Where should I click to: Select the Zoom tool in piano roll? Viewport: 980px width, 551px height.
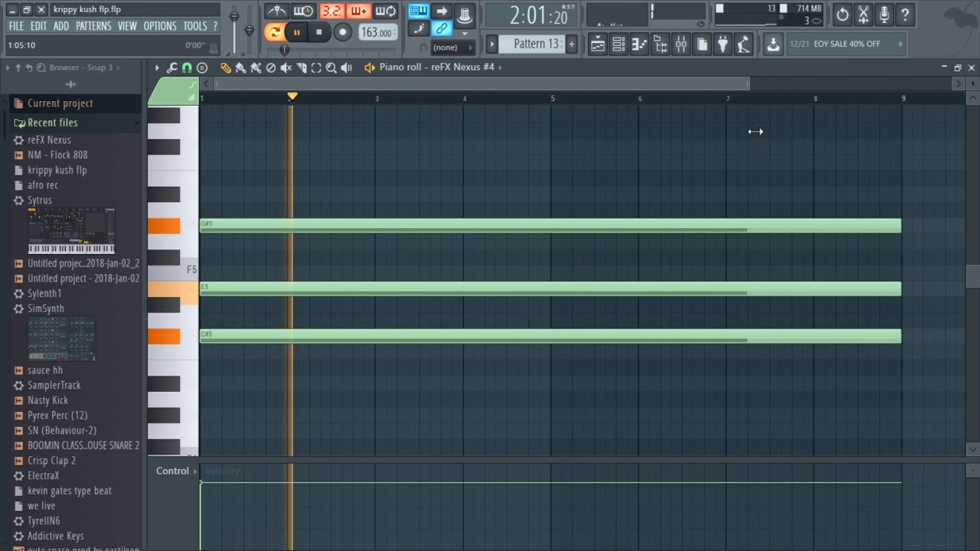331,67
